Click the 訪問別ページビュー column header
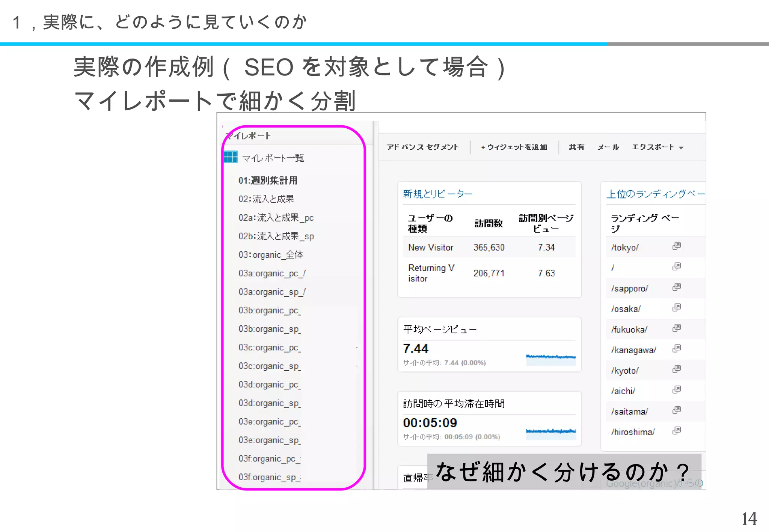 (546, 224)
